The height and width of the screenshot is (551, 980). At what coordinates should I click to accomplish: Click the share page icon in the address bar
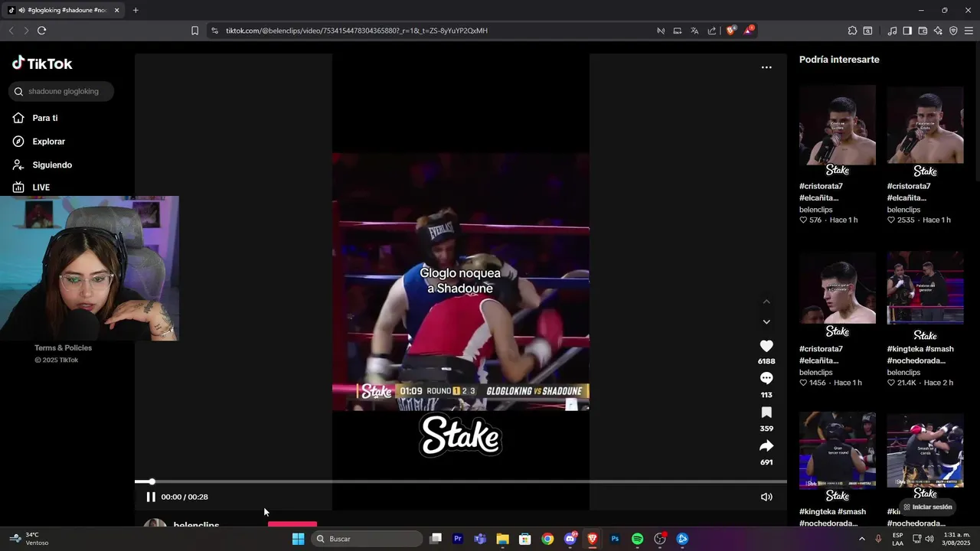(712, 31)
